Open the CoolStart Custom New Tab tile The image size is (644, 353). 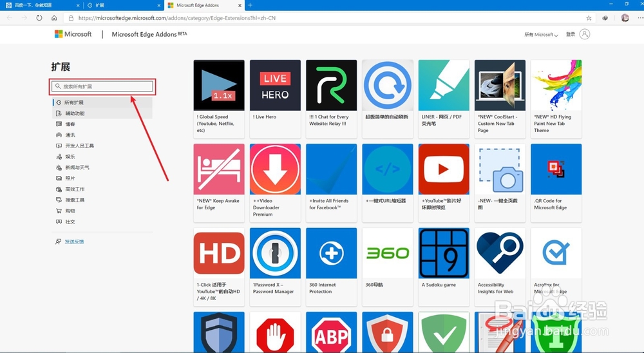(500, 99)
